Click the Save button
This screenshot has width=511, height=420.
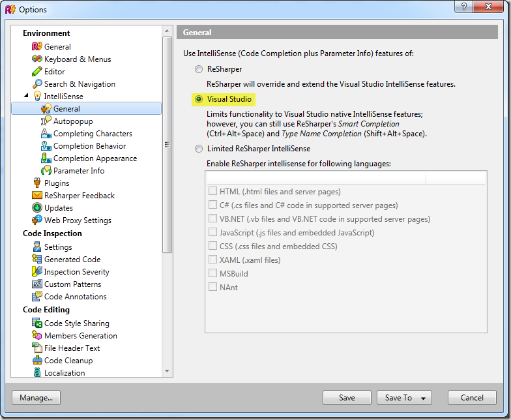(x=347, y=398)
